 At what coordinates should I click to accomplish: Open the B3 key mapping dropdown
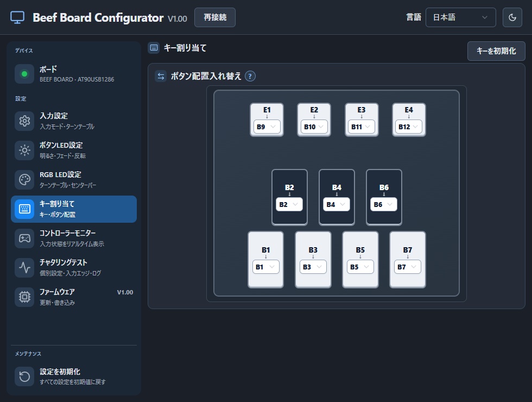(313, 267)
